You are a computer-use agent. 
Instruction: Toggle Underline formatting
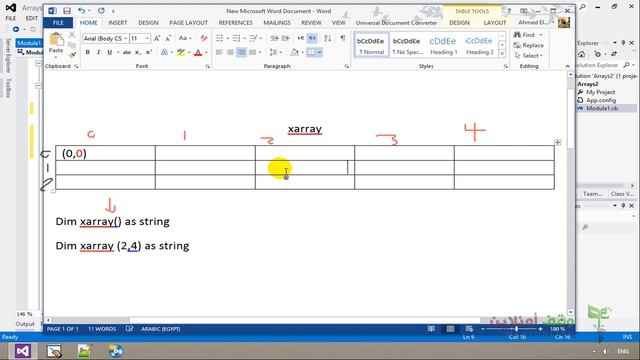point(109,52)
